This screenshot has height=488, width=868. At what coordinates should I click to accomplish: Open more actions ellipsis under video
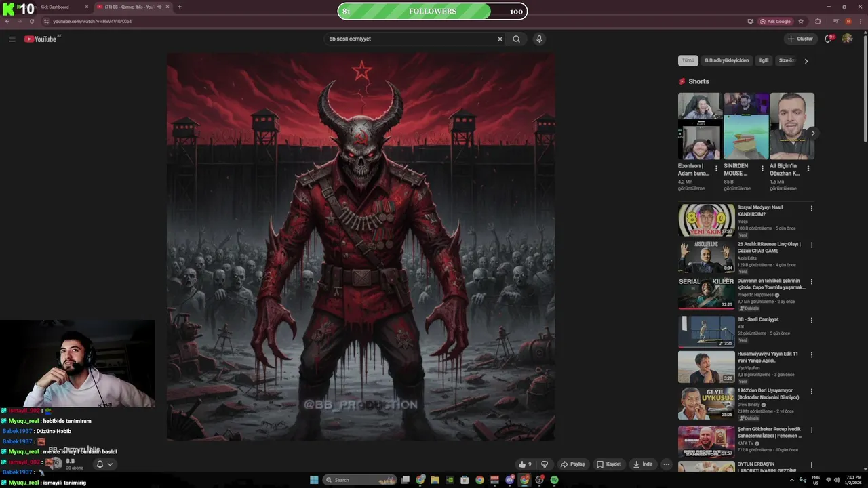tap(667, 464)
